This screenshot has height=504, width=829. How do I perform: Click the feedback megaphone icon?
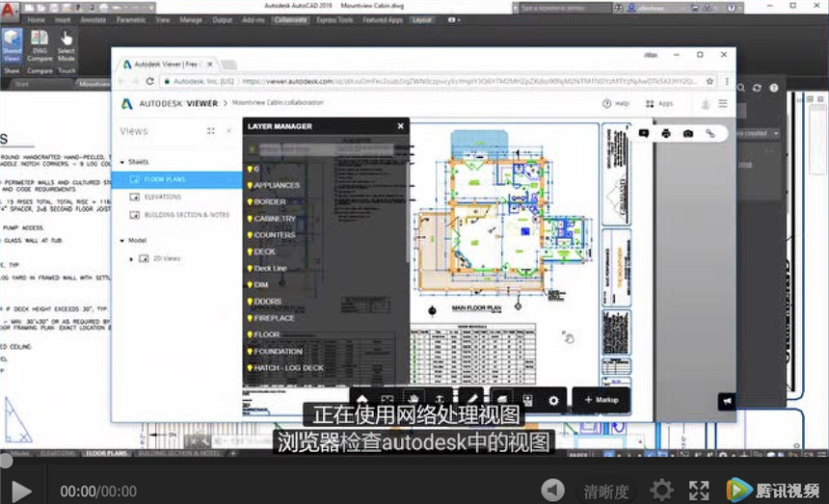coord(727,402)
